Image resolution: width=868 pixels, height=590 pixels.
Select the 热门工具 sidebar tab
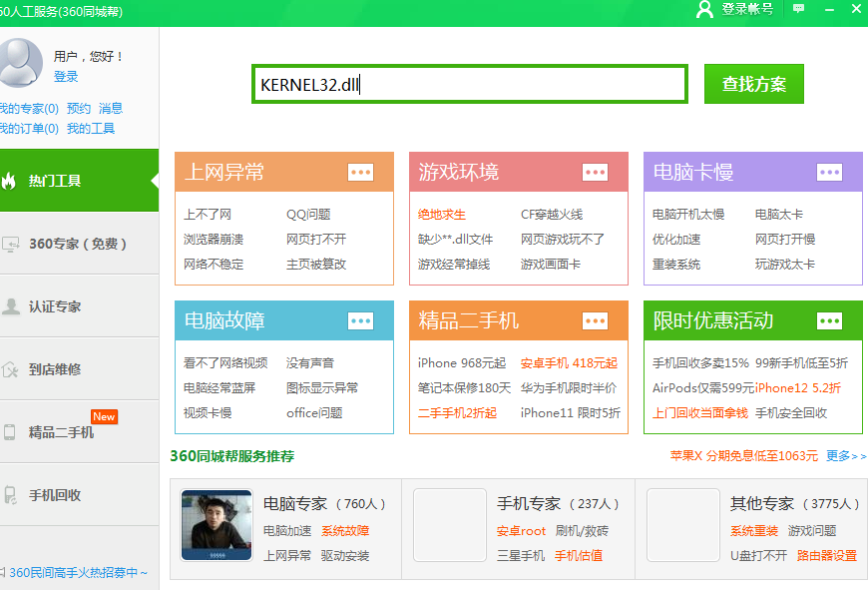(x=79, y=181)
